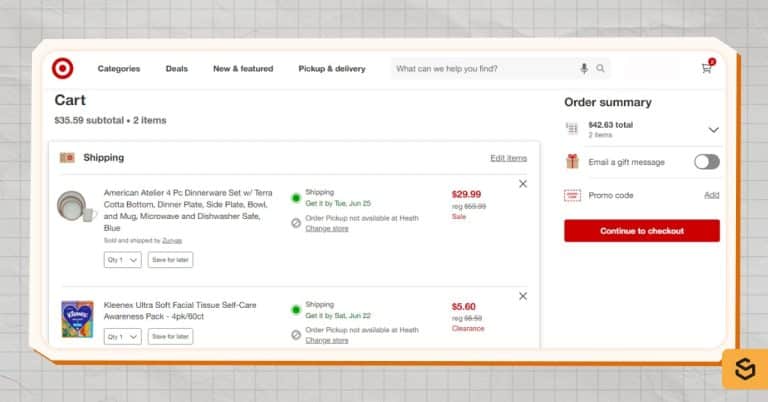Click the 'Get it by Sat, Jun 22' text
Image resolution: width=768 pixels, height=402 pixels.
(338, 315)
